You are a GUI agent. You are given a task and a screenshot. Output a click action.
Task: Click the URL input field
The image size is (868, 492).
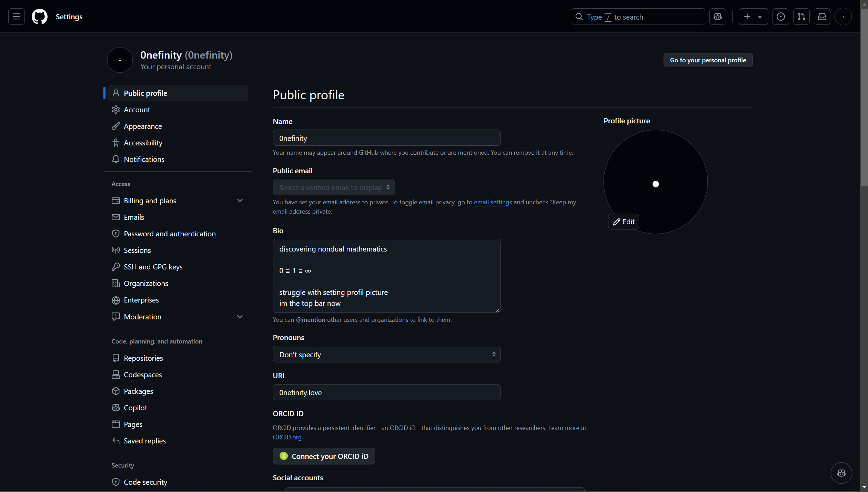[386, 392]
